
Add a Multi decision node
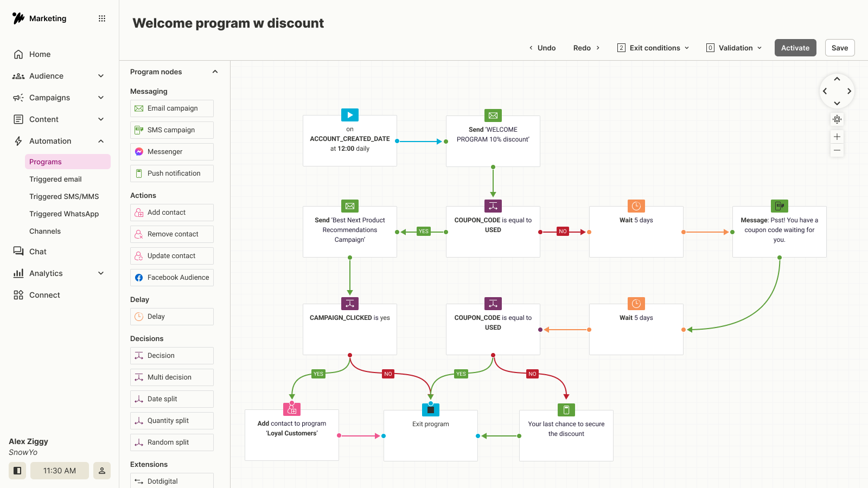tap(172, 377)
